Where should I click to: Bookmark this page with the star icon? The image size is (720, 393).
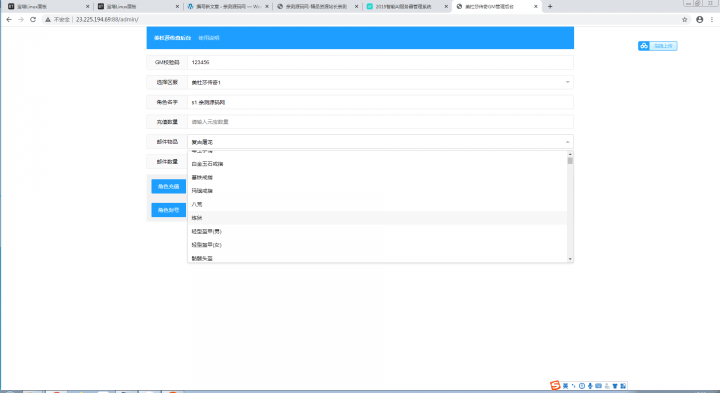685,19
